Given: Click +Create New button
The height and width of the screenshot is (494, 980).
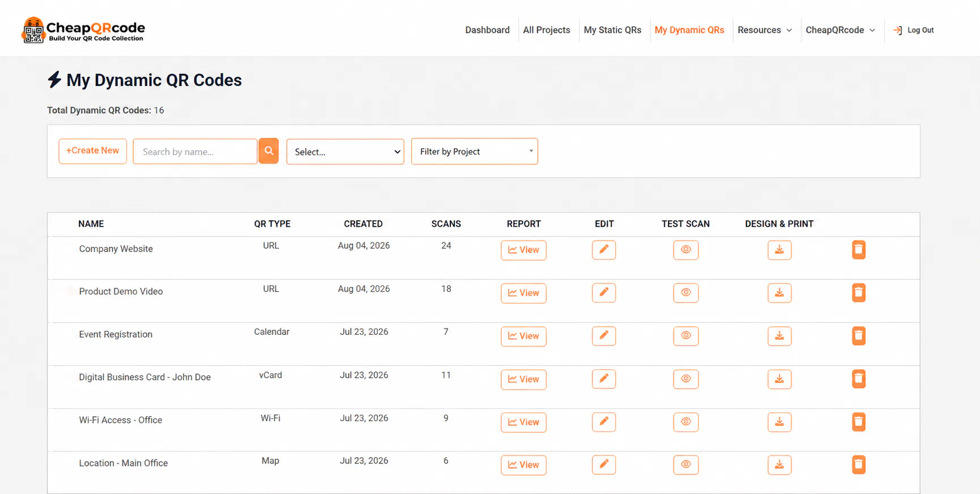Looking at the screenshot, I should (x=93, y=151).
